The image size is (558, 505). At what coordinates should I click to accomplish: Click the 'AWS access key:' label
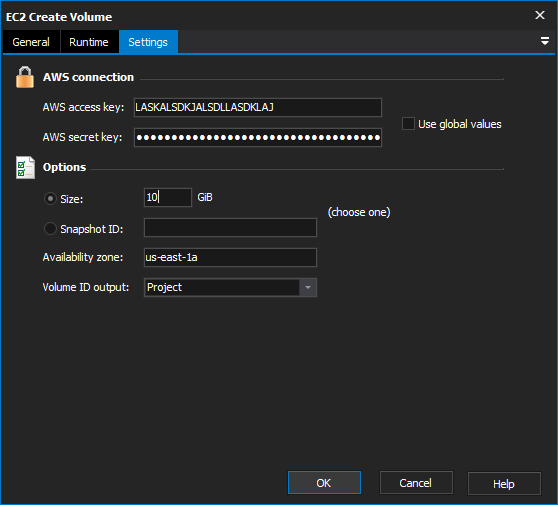[83, 107]
